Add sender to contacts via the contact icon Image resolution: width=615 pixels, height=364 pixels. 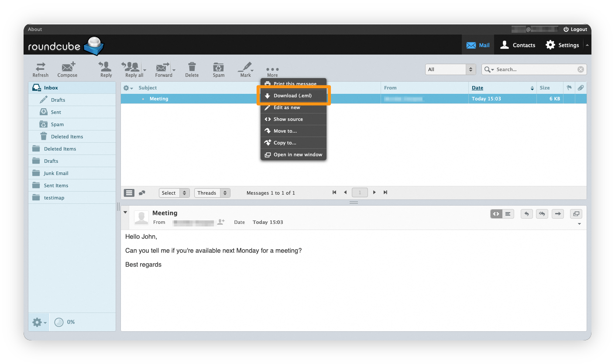pos(221,222)
